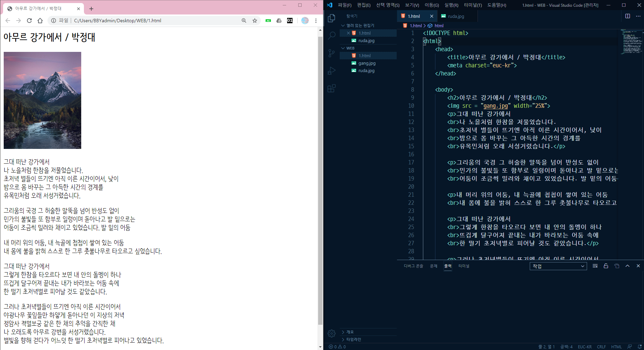Click the 줄 2, 열 1 cursor position

(546, 347)
